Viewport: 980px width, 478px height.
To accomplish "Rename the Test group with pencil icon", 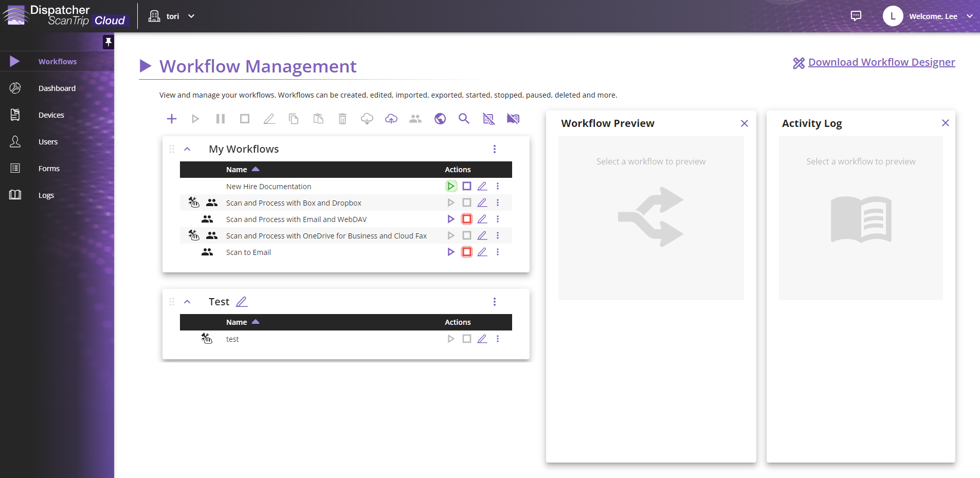I will point(242,302).
